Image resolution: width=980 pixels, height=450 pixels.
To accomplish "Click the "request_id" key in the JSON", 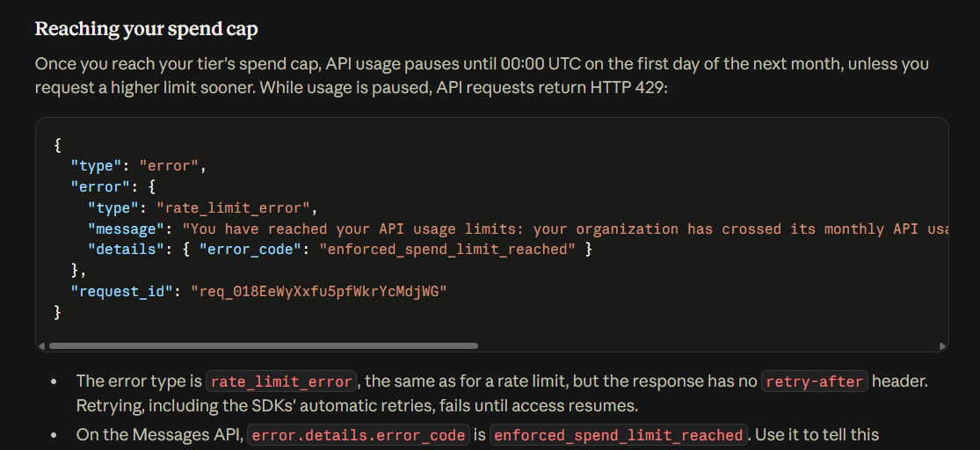I will 121,291.
